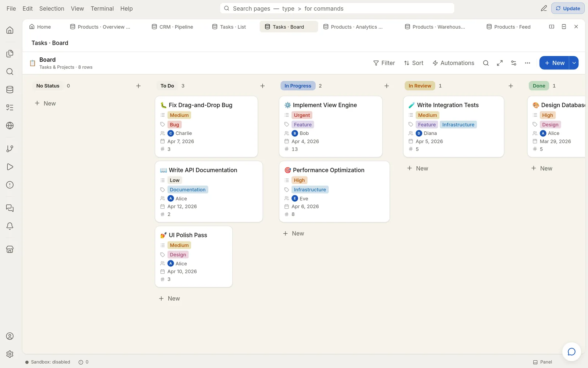The width and height of the screenshot is (588, 368).
Task: Open the settings gear icon
Action: click(10, 354)
